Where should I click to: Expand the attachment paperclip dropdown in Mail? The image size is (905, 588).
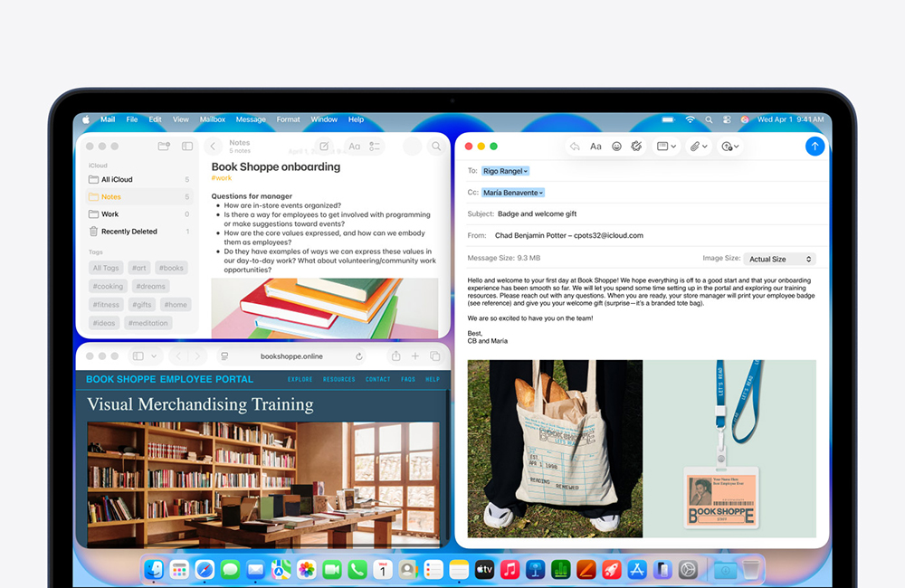tap(698, 147)
